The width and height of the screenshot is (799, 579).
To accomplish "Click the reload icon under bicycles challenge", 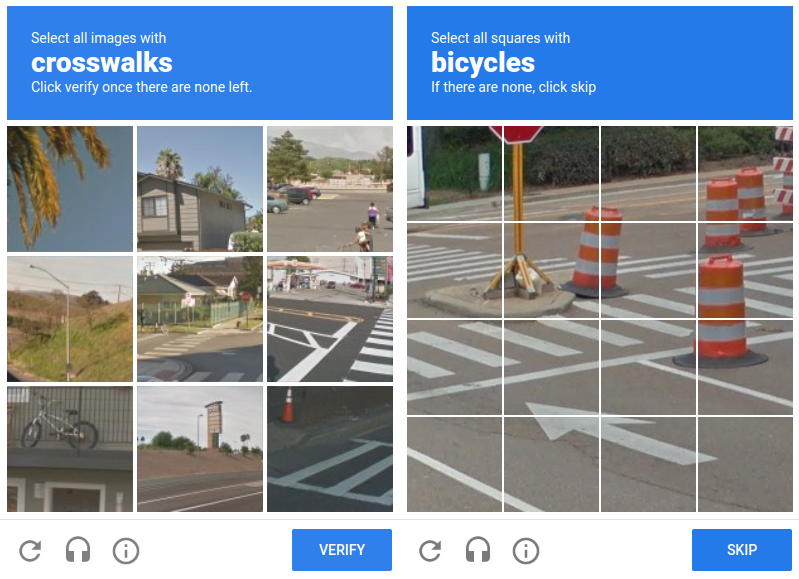I will point(430,550).
